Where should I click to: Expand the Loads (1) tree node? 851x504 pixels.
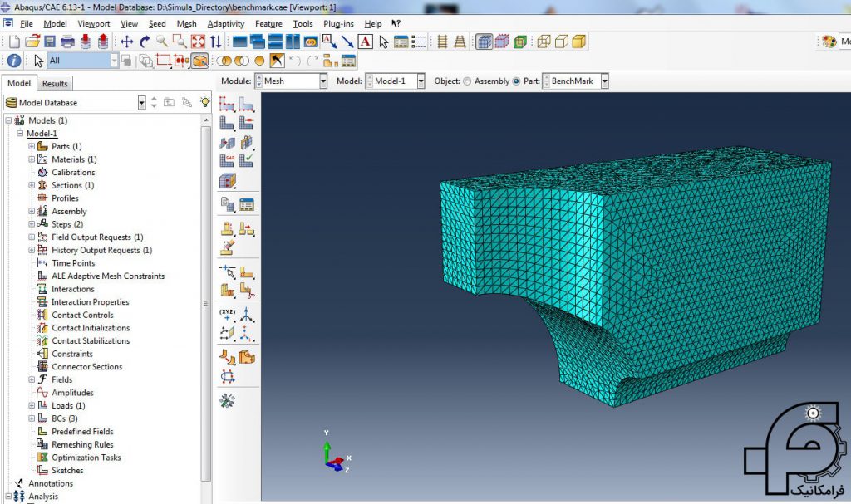[x=32, y=406]
